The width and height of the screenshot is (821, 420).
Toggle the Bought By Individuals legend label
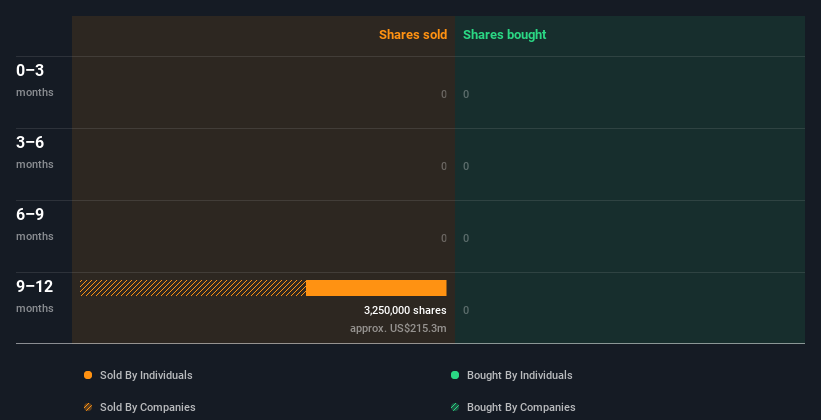coord(519,375)
